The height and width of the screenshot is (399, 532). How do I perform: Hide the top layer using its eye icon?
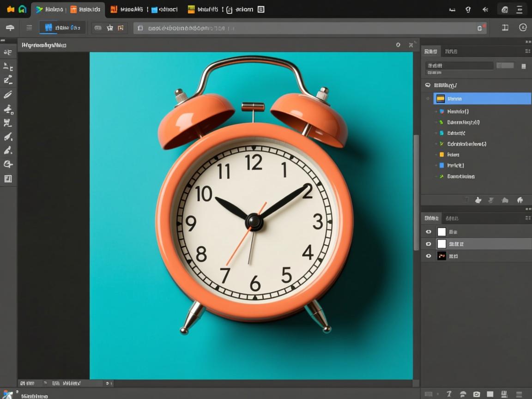tap(429, 232)
